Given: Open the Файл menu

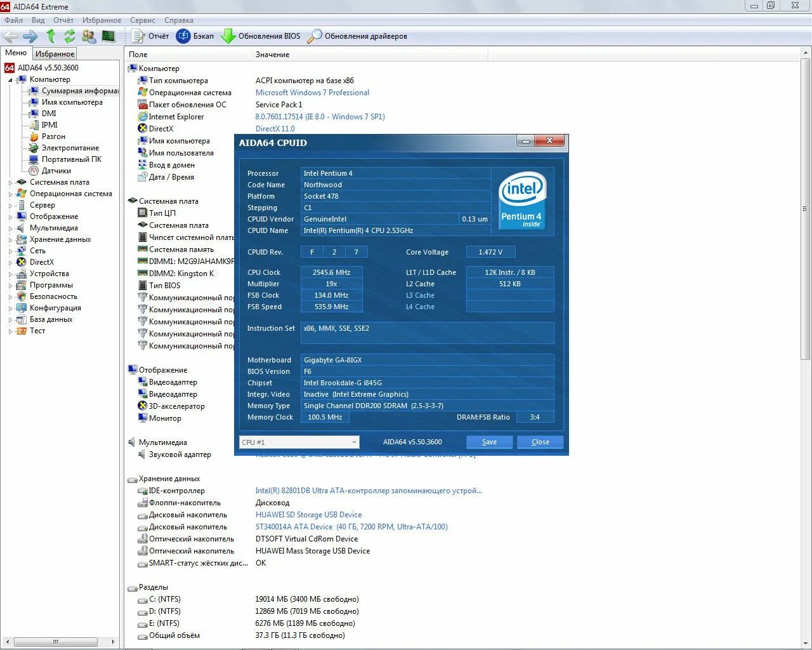Looking at the screenshot, I should click(13, 20).
